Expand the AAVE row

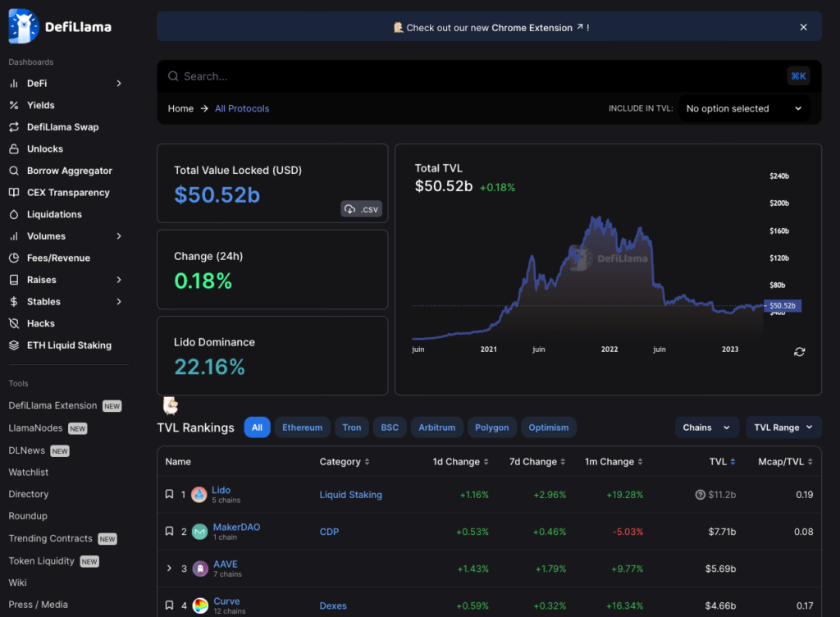tap(169, 569)
